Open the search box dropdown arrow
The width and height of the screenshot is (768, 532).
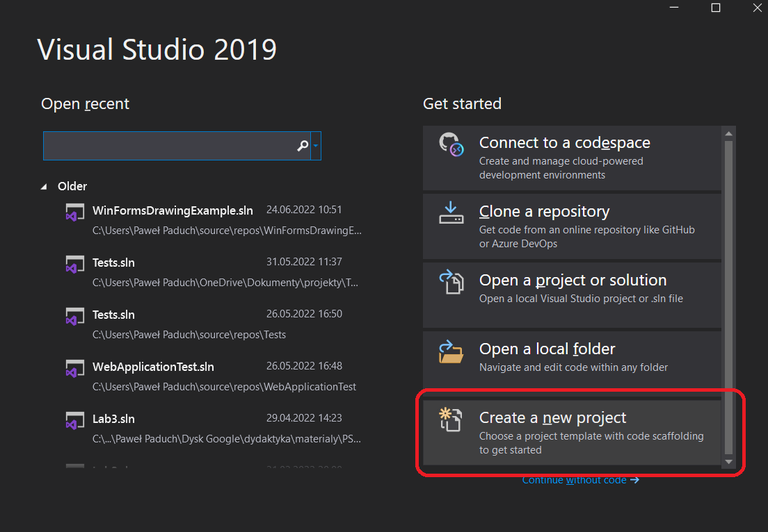[316, 146]
